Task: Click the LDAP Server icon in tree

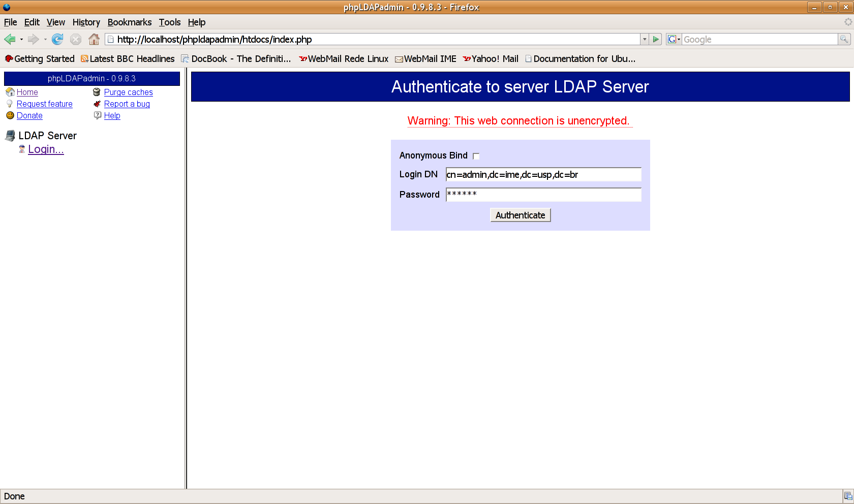Action: click(x=10, y=136)
